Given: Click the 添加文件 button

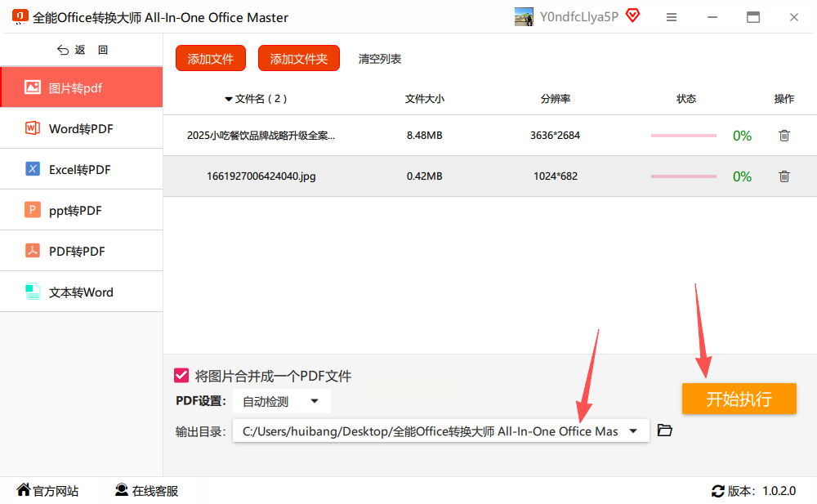Looking at the screenshot, I should pos(211,58).
